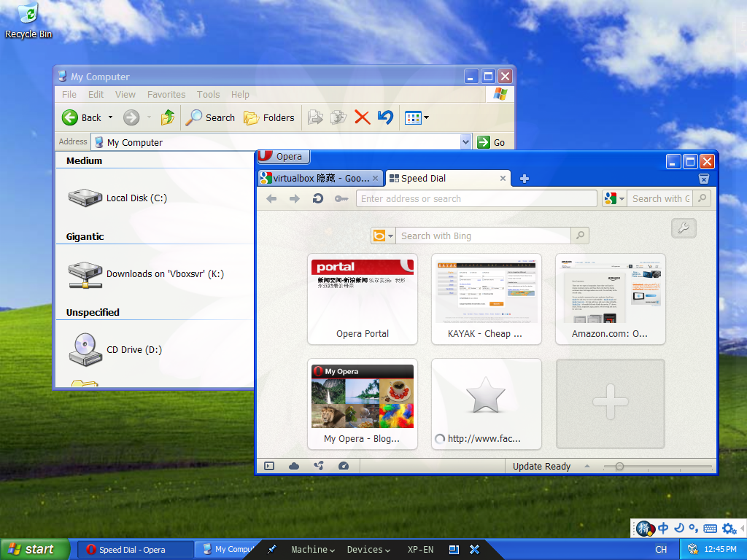Click the password manager key icon in Opera
The height and width of the screenshot is (560, 747).
tap(341, 198)
